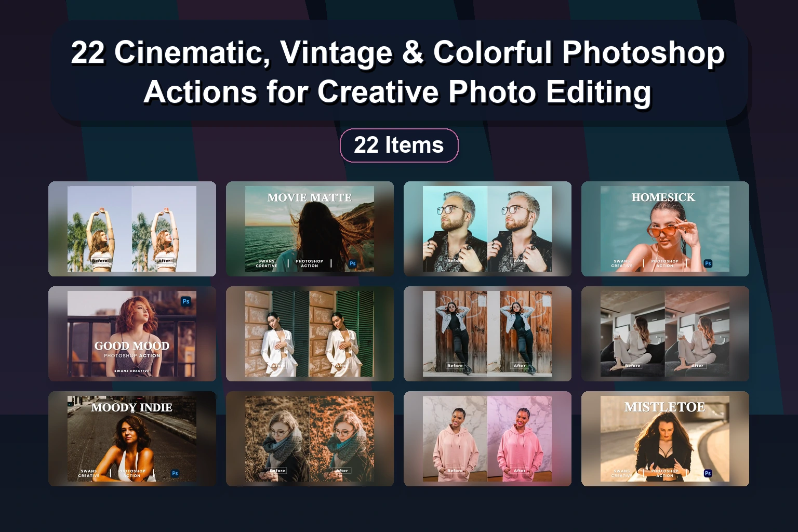Click After label on pink hoodie card

520,471
